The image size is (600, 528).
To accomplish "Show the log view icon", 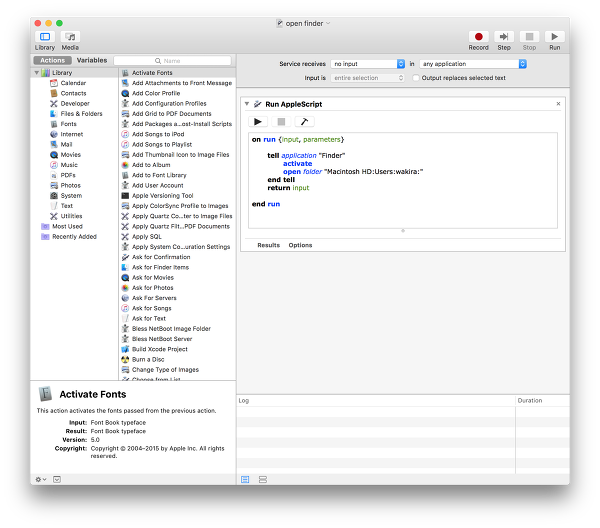I will coord(245,479).
